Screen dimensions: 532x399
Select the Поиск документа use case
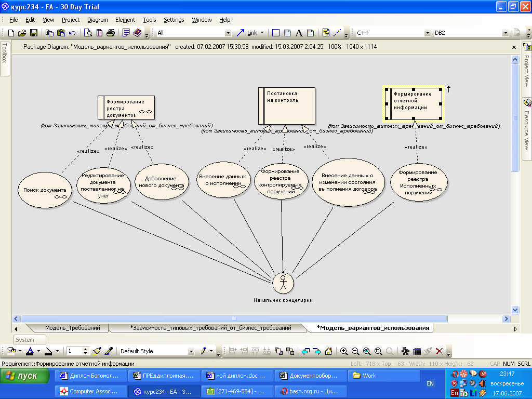(x=45, y=190)
